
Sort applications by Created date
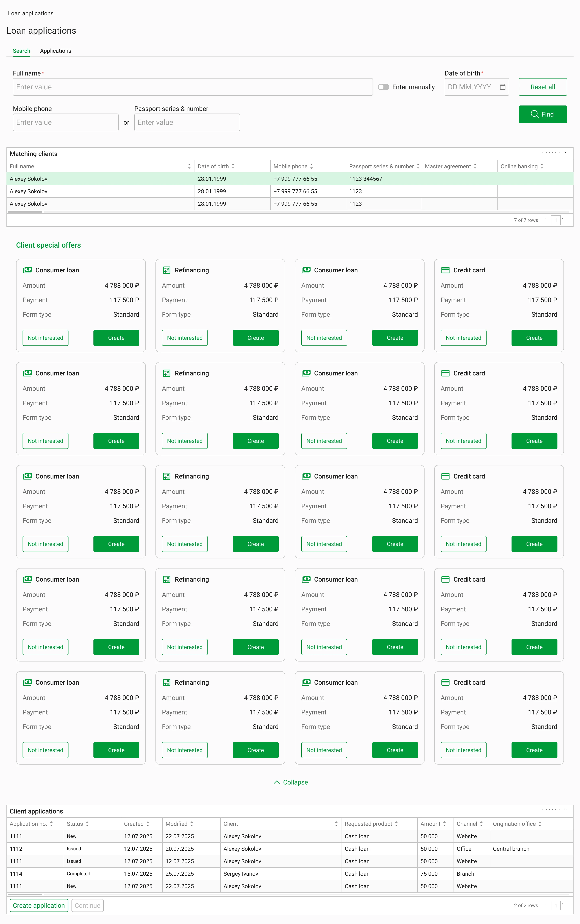pos(148,824)
